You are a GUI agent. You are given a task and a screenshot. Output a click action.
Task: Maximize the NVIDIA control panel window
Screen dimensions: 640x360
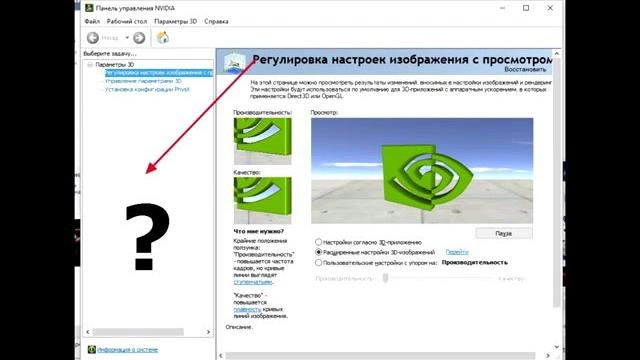pyautogui.click(x=526, y=8)
